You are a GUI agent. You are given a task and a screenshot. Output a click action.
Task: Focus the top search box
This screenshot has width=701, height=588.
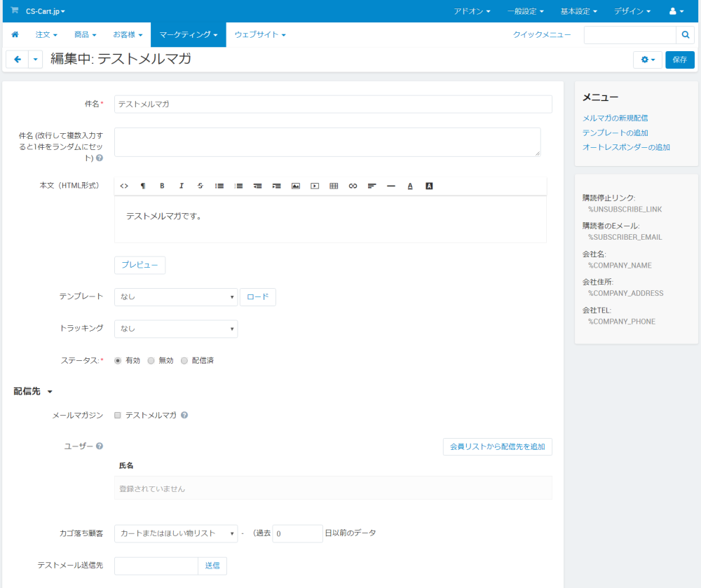[x=630, y=35]
